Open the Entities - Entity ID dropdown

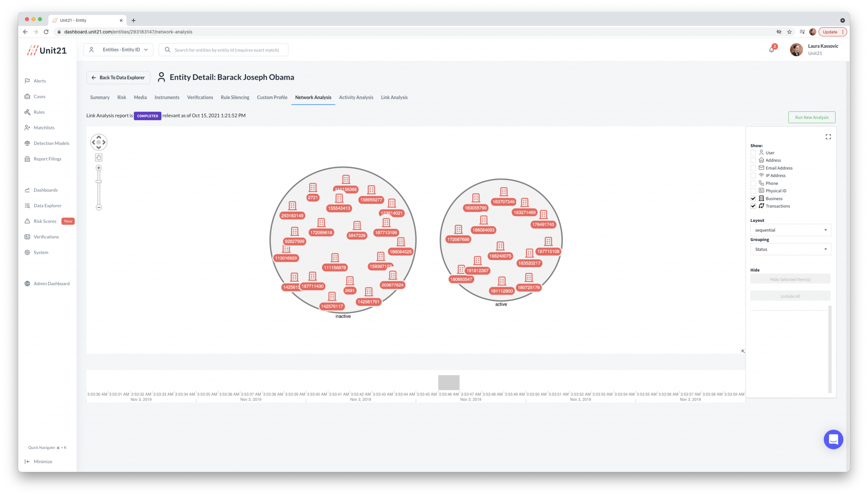pos(118,50)
